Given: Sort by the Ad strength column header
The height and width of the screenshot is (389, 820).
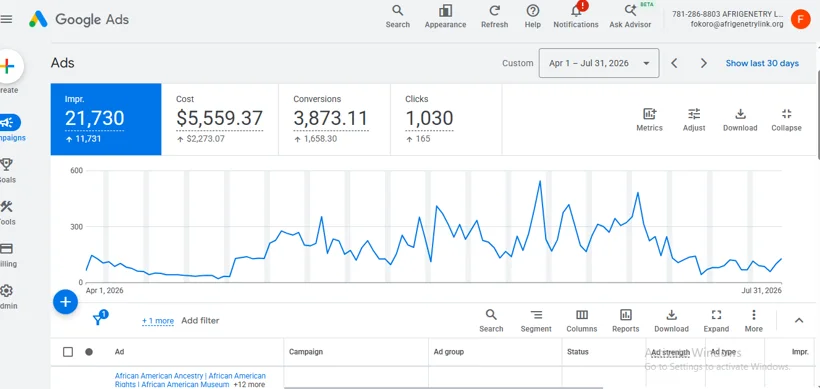Looking at the screenshot, I should coord(670,352).
